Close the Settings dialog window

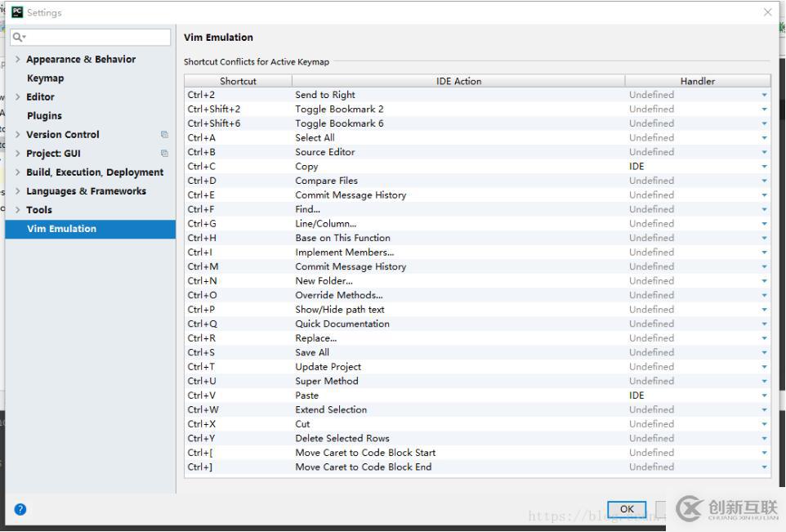(767, 12)
